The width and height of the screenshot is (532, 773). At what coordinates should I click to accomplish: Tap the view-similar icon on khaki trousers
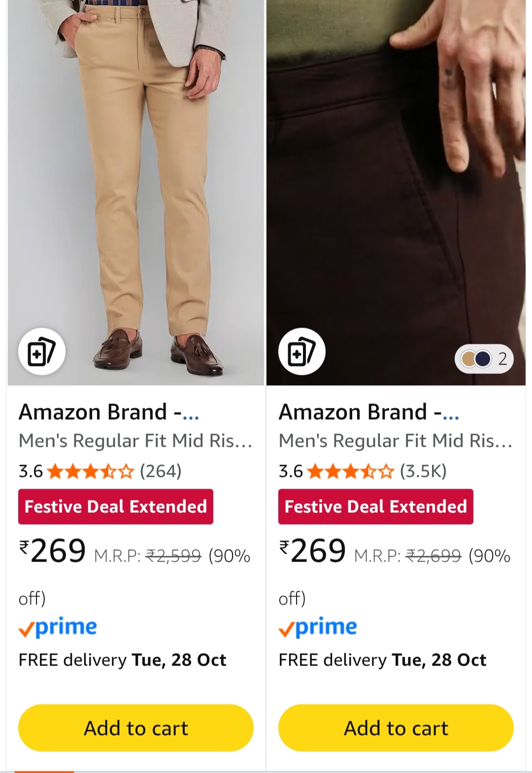(42, 352)
